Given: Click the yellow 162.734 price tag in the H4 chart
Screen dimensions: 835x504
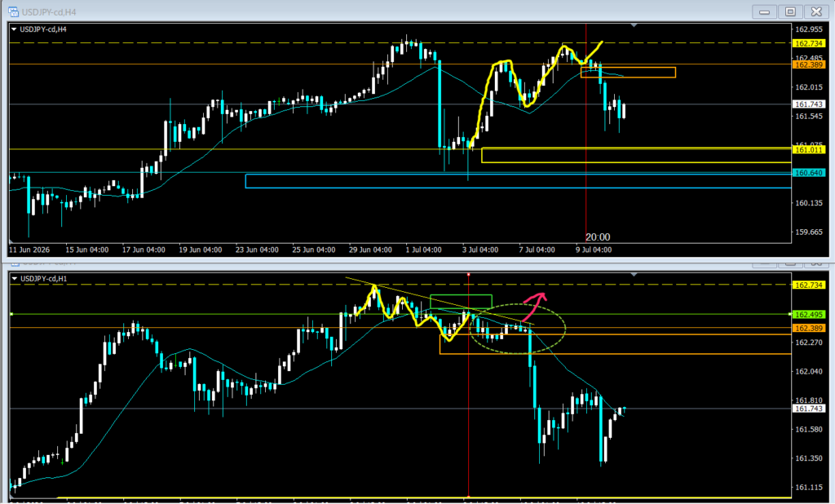Looking at the screenshot, I should pos(808,44).
